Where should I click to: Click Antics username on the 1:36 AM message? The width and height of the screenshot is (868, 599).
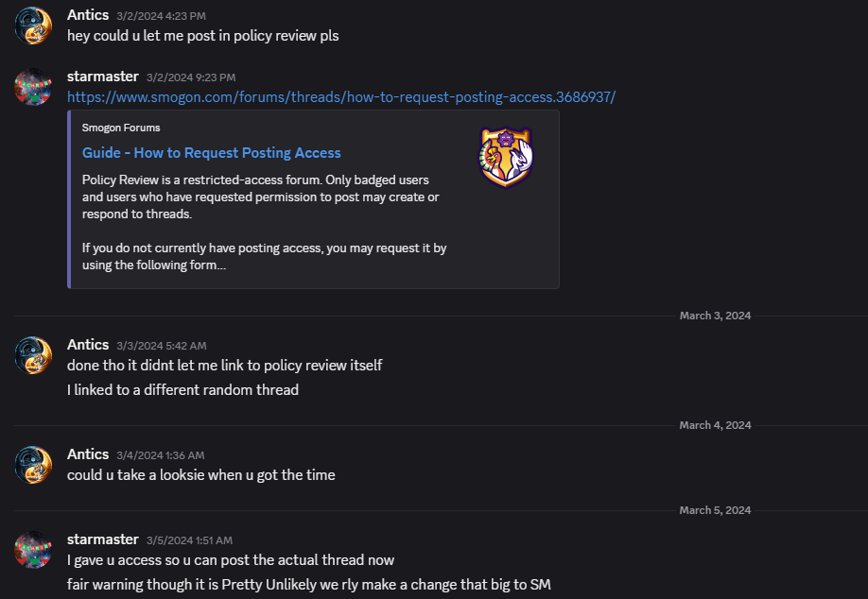[88, 454]
